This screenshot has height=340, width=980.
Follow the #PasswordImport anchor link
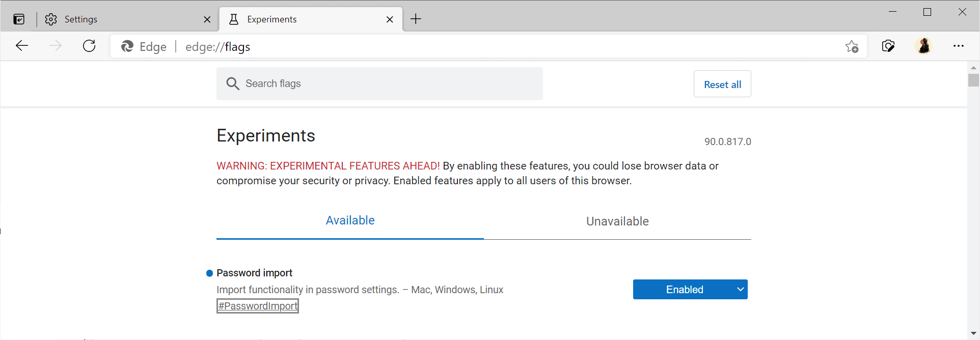point(258,306)
